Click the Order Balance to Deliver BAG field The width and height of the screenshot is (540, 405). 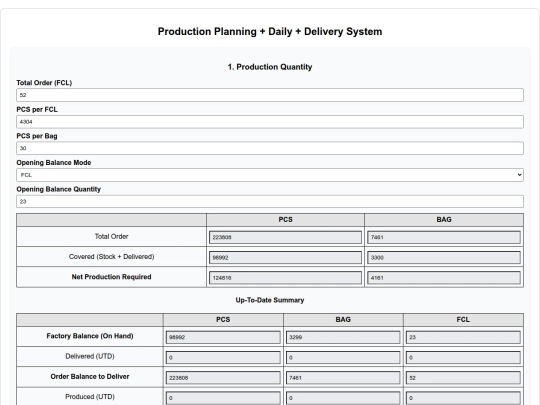pyautogui.click(x=343, y=377)
